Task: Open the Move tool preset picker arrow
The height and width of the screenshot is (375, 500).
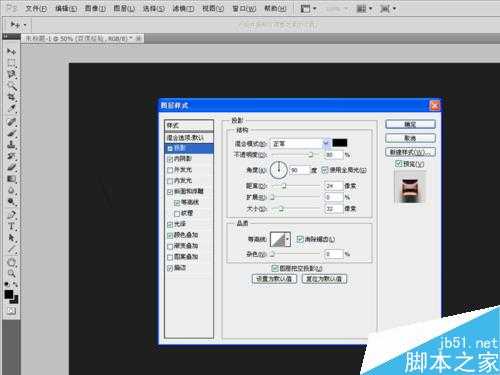Action: [25, 25]
